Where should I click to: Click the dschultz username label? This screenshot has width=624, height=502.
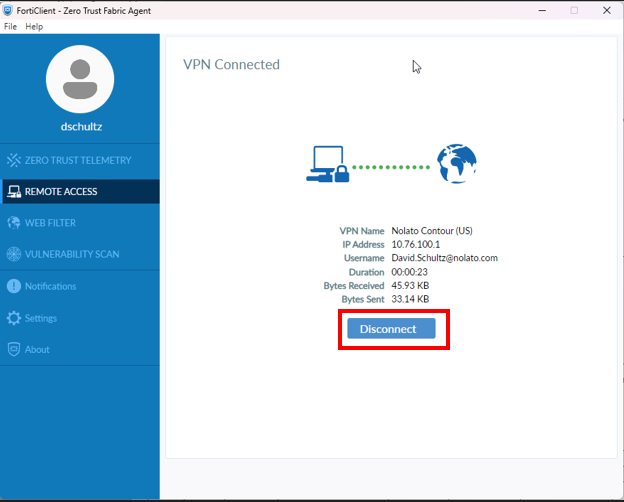point(81,127)
